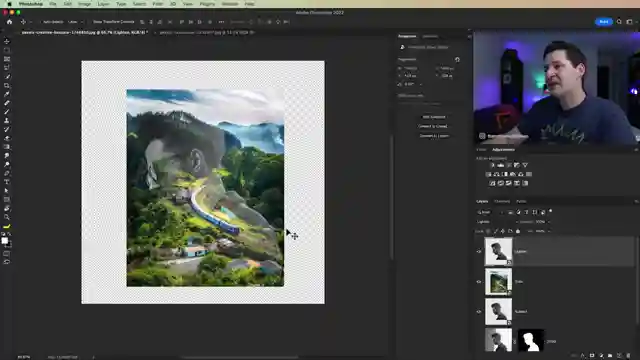Toggle lock all padlock icon
The image size is (640, 360).
click(518, 231)
